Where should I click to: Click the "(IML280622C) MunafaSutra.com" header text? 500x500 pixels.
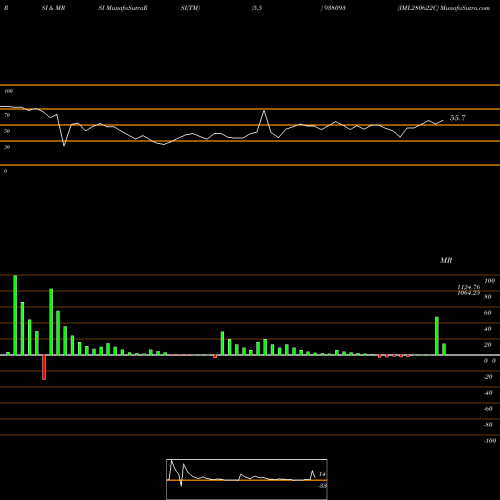(x=444, y=8)
